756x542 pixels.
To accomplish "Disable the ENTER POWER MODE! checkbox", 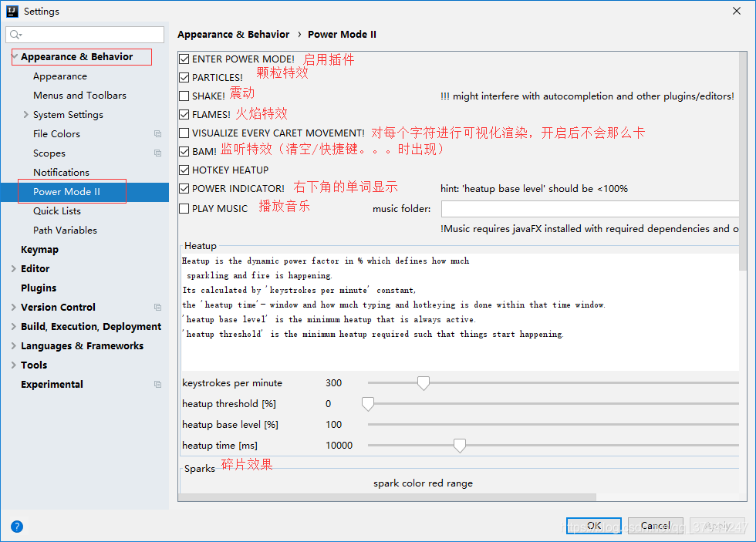I will click(184, 59).
